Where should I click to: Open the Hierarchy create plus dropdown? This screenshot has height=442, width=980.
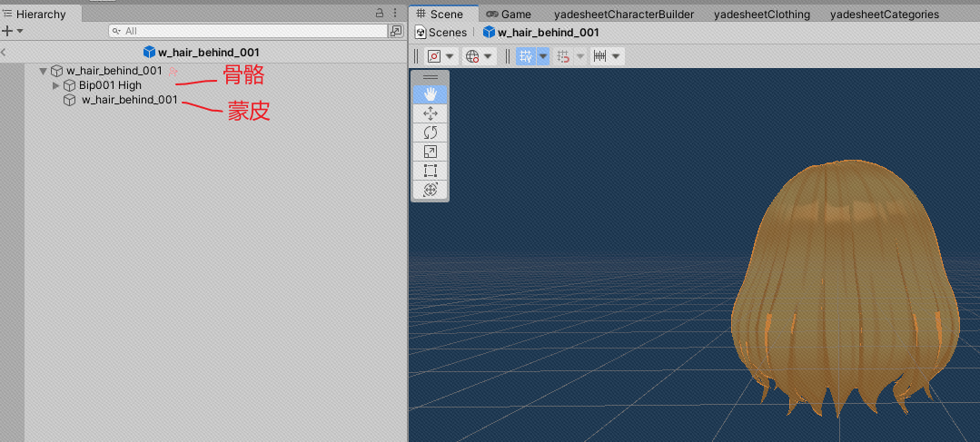(12, 31)
